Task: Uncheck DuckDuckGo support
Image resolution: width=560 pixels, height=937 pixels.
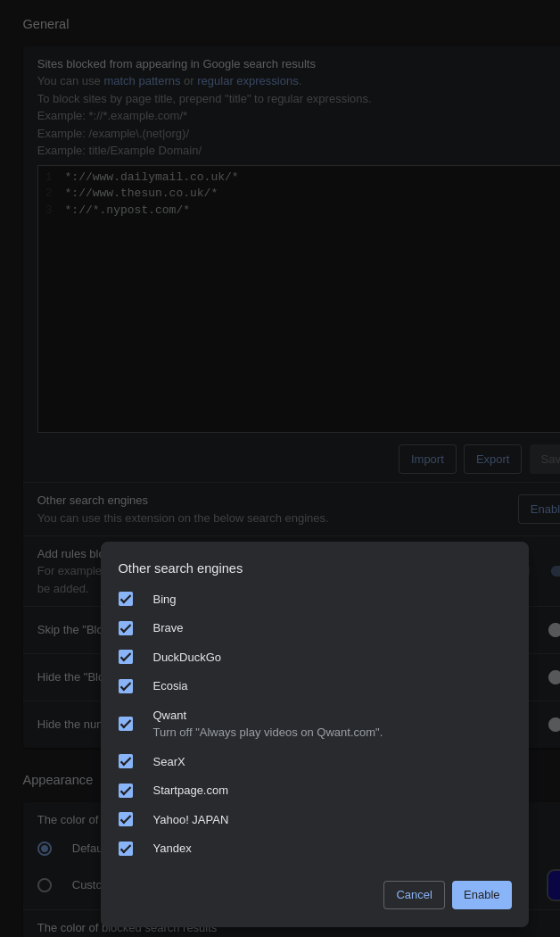Action: pos(126,657)
